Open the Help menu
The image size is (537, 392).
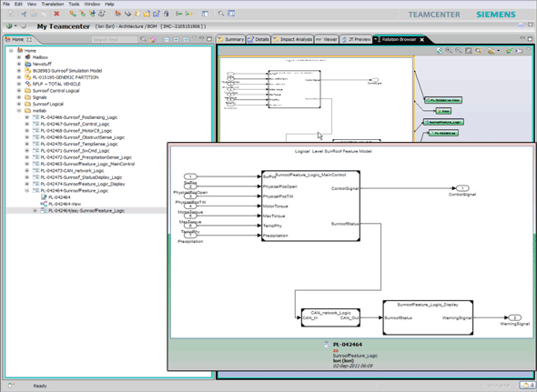tap(109, 4)
